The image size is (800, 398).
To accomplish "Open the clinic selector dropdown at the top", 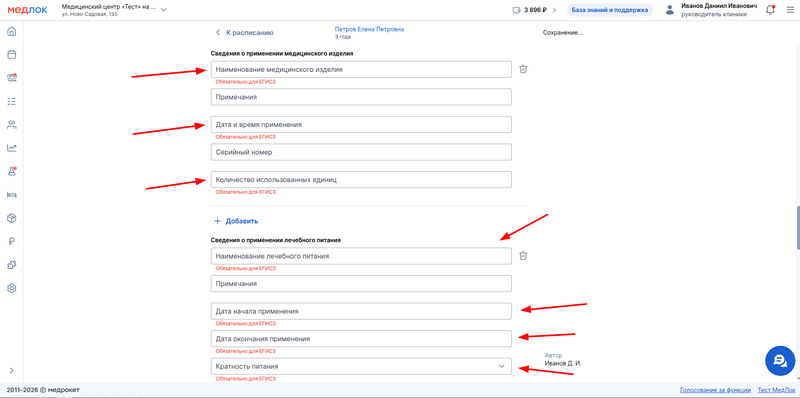I will click(114, 10).
